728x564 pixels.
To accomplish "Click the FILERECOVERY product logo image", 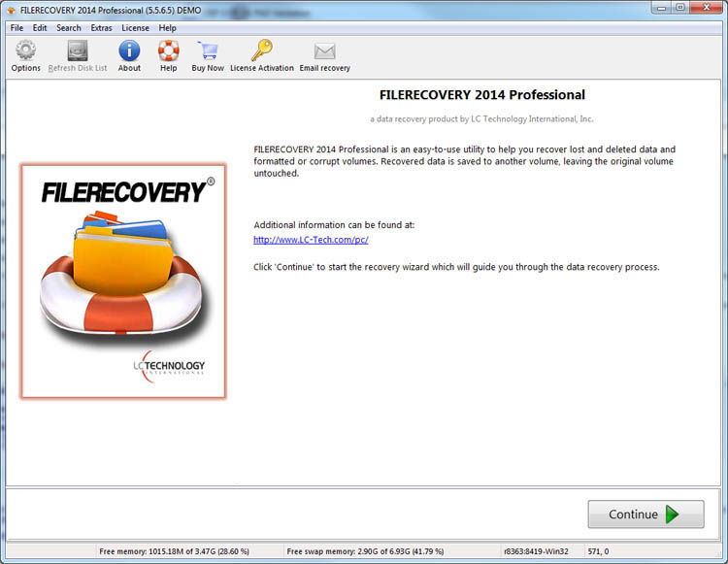I will point(123,281).
